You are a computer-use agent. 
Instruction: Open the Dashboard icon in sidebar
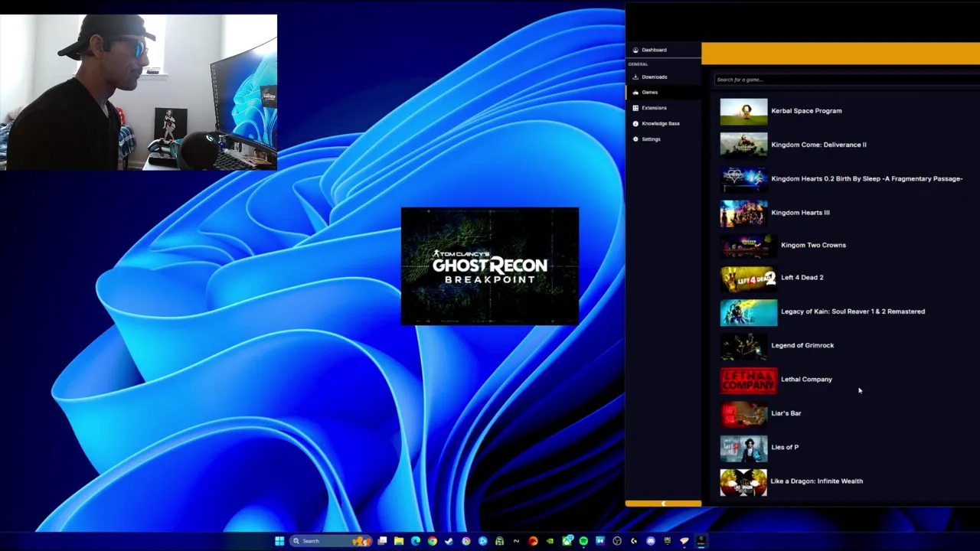[635, 50]
